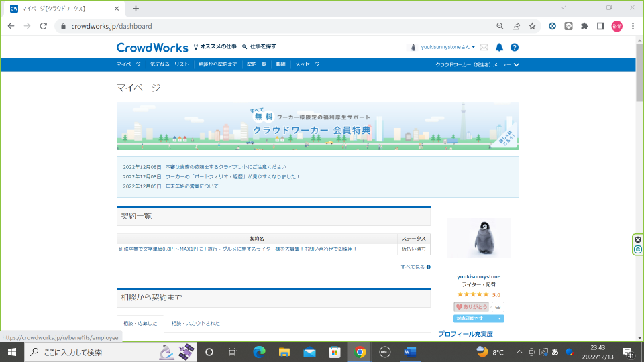
Task: Click the penguin profile picture
Action: 479,238
